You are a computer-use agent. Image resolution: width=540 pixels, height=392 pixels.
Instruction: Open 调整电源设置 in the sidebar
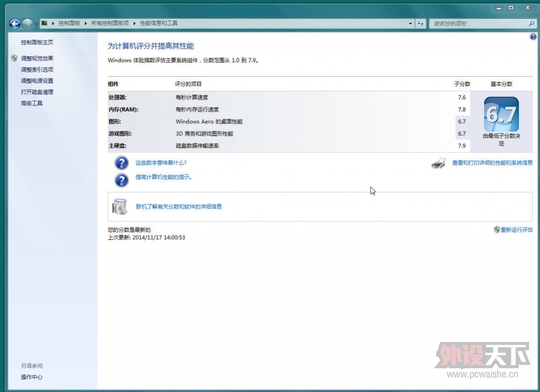[x=37, y=81]
